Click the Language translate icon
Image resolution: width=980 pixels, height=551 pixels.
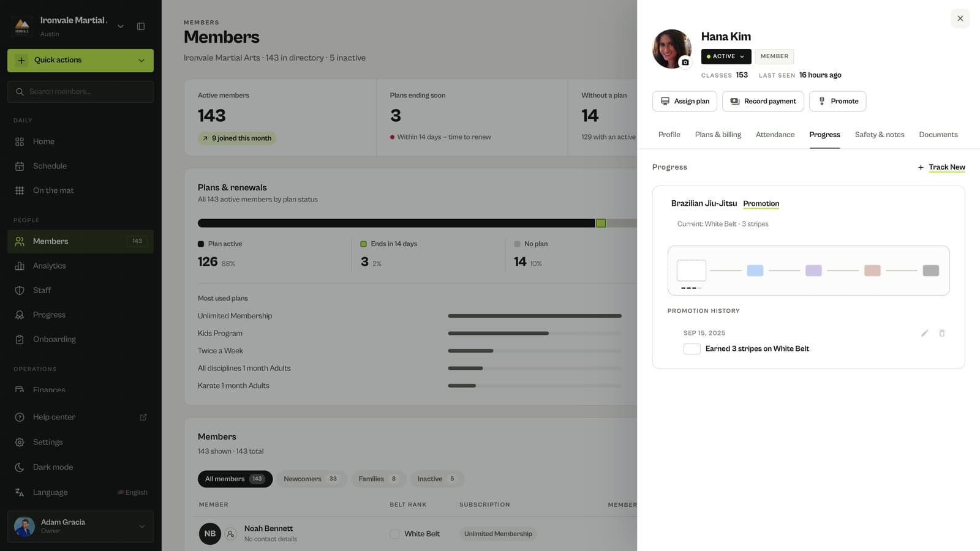tap(20, 492)
